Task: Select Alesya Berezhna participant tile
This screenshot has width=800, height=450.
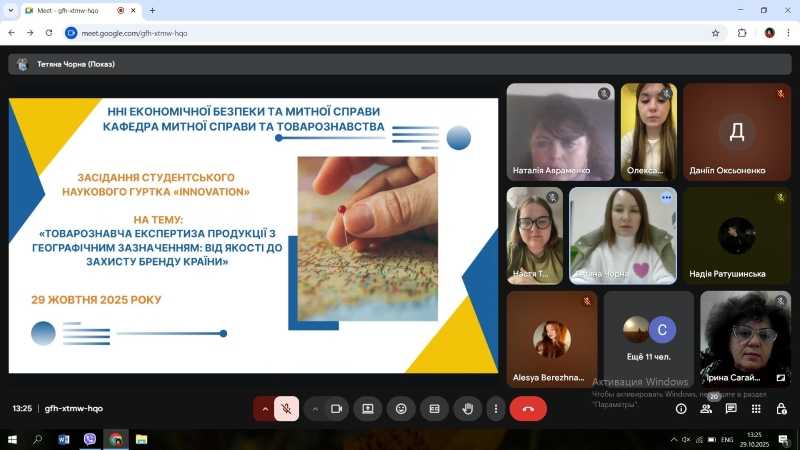Action: coord(552,339)
